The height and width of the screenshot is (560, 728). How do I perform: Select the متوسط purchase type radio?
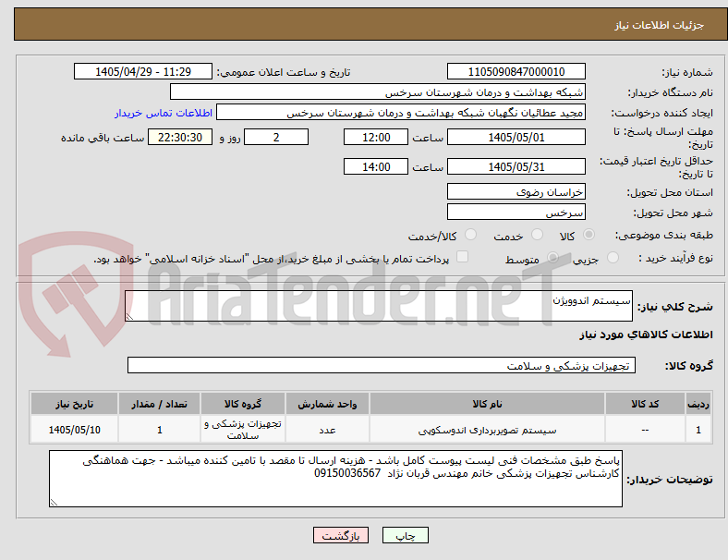[x=552, y=257]
